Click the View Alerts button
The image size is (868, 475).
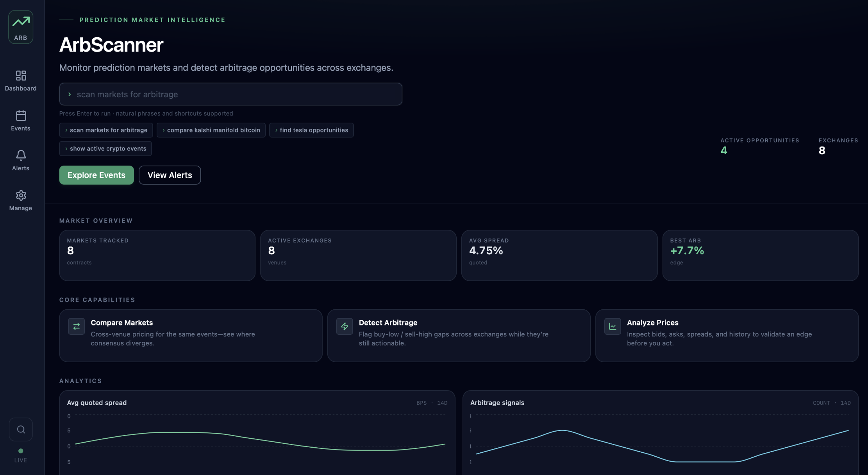(170, 175)
